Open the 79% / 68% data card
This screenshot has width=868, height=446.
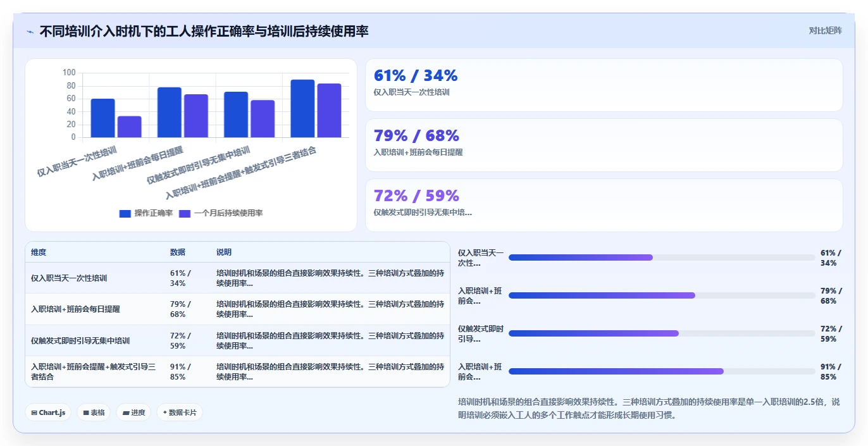[x=604, y=145]
